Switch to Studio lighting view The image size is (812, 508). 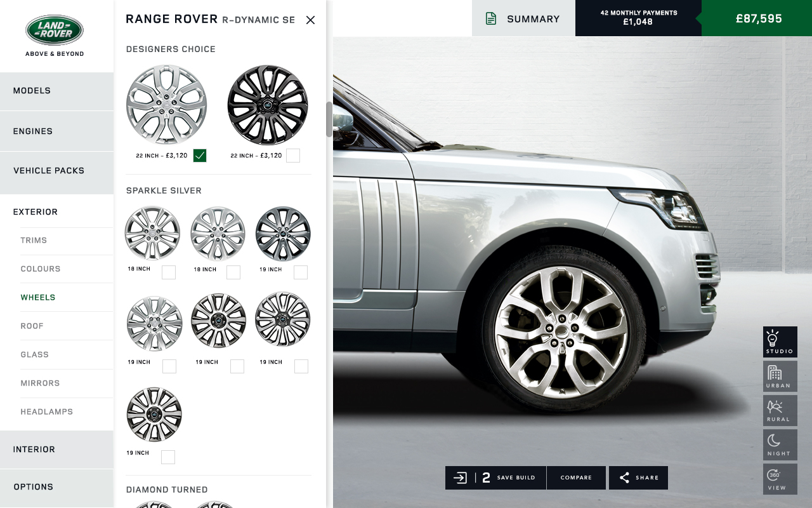pyautogui.click(x=780, y=342)
